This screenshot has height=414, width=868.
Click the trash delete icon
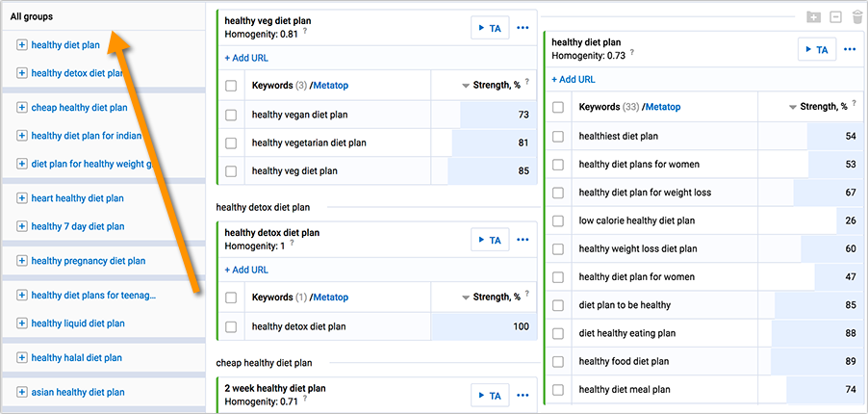[x=857, y=17]
